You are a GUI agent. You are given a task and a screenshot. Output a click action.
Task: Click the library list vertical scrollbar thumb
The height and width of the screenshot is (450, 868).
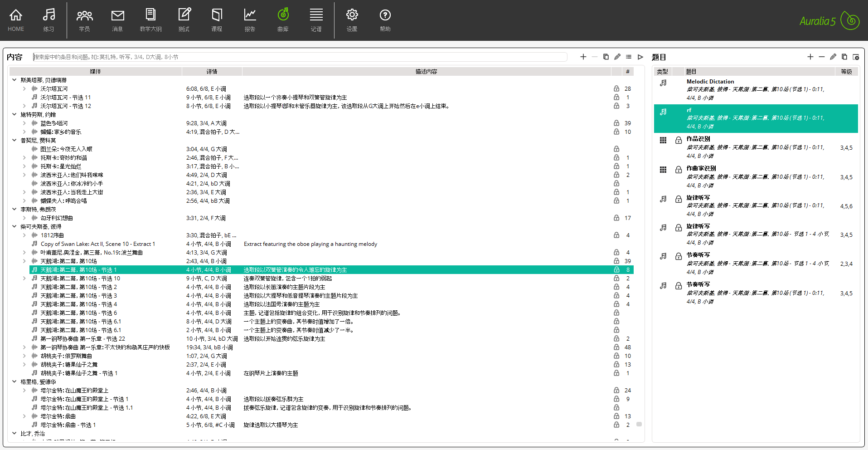639,424
